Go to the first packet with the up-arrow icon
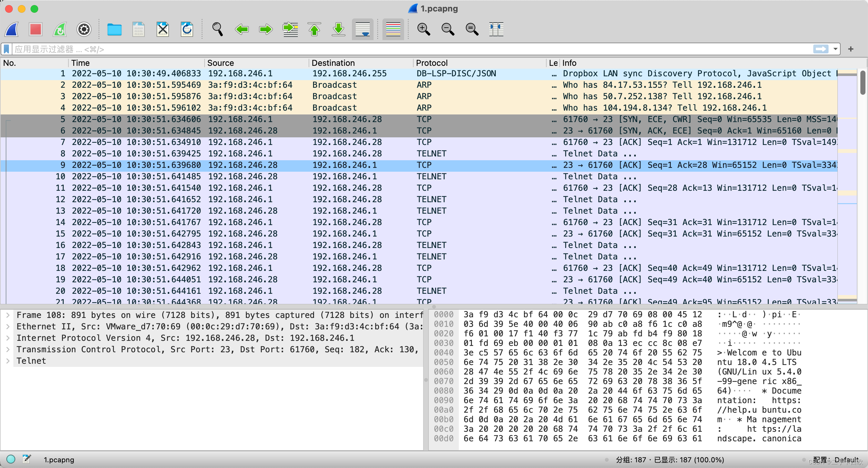 [314, 30]
